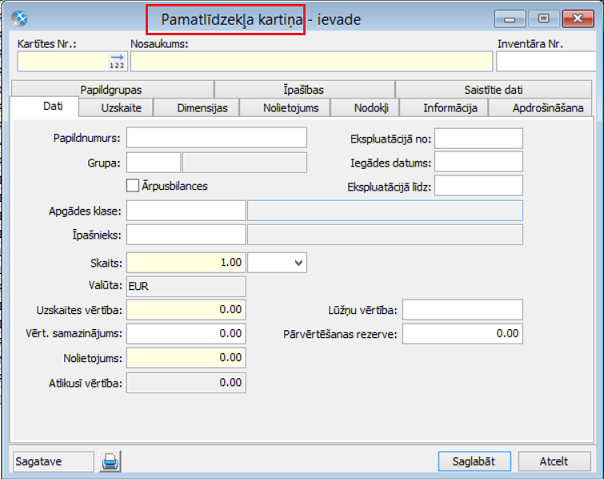Click the Saglabāt button
The height and width of the screenshot is (479, 604).
click(x=474, y=461)
